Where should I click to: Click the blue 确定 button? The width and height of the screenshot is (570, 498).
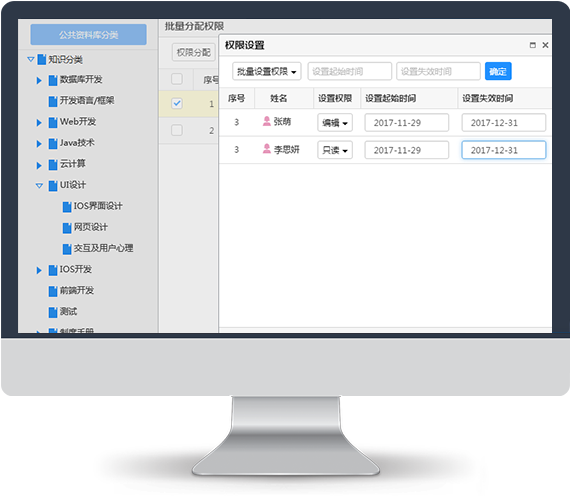[x=498, y=71]
